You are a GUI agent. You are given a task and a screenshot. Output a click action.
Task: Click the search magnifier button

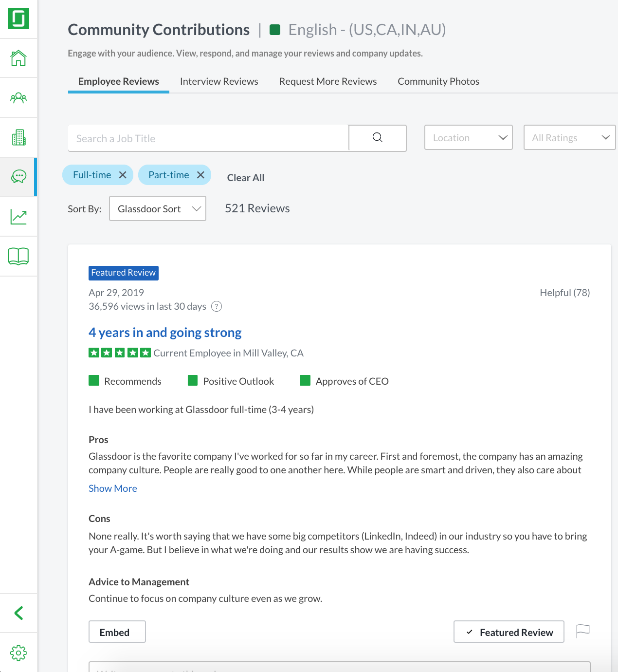378,138
